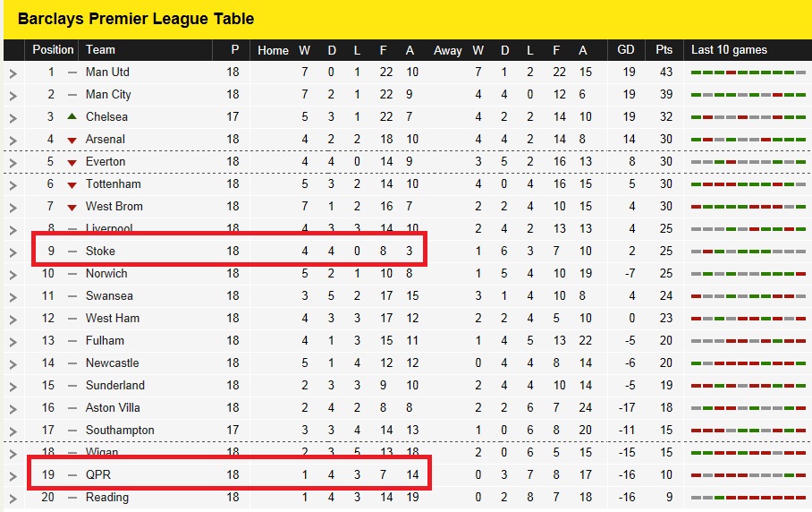Click Man Utd's last 10 games bar
Image resolution: width=812 pixels, height=512 pixels.
click(x=749, y=73)
